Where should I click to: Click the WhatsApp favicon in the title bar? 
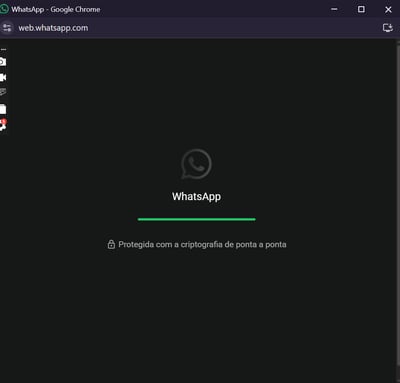pos(4,9)
